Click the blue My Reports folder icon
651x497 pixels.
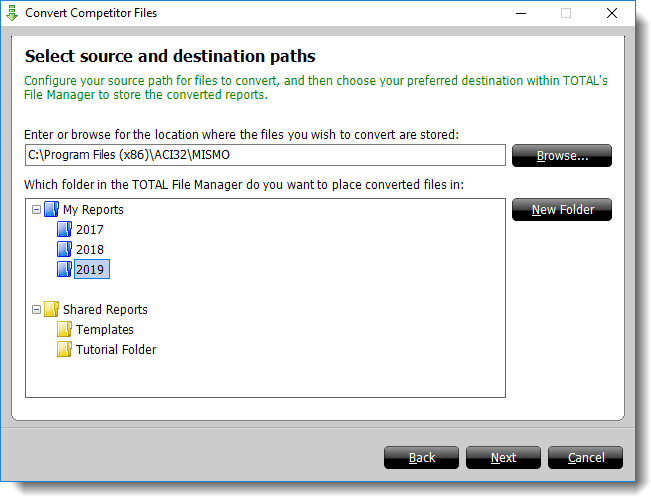click(x=51, y=210)
